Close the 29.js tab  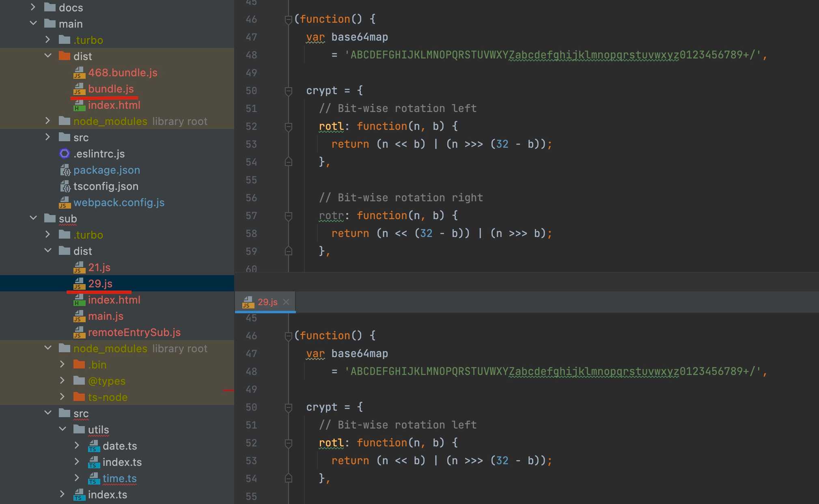286,302
